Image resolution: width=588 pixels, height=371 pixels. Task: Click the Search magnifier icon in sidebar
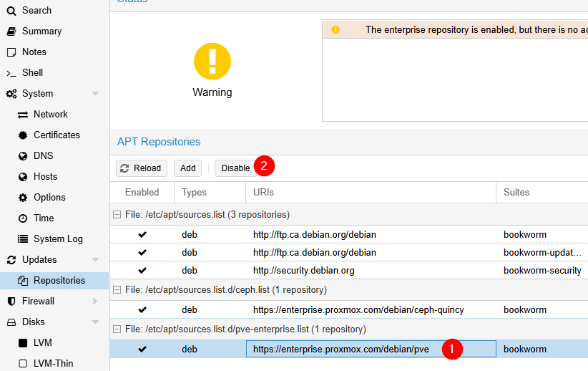[11, 11]
